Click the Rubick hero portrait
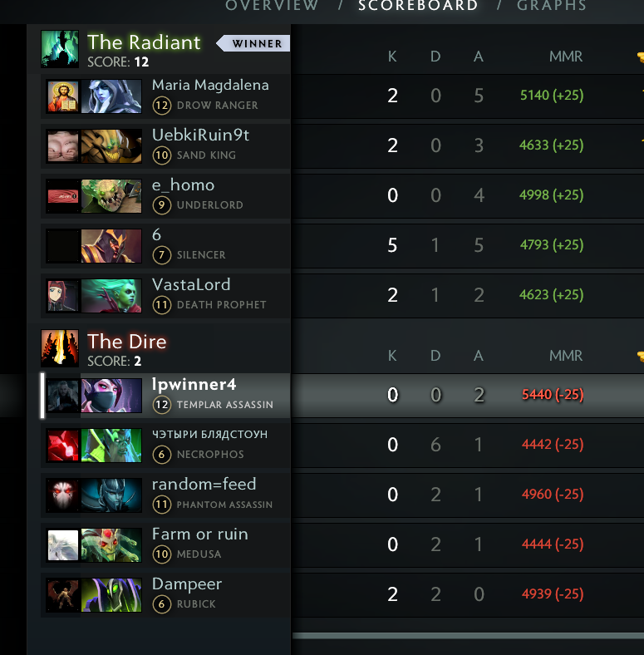644x655 pixels. (111, 595)
